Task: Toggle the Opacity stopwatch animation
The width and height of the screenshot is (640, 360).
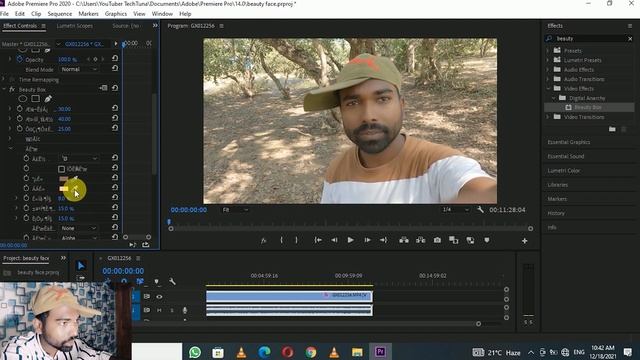Action: [x=20, y=59]
